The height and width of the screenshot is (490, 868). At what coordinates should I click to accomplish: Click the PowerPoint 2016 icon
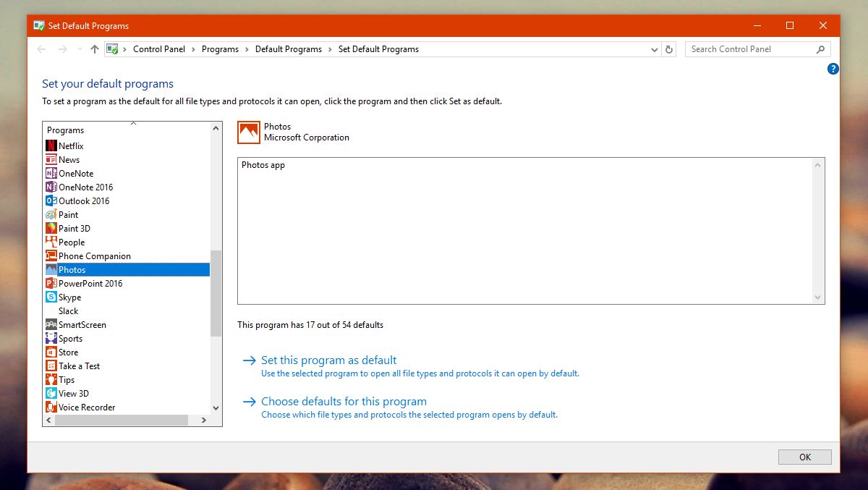[x=51, y=284]
